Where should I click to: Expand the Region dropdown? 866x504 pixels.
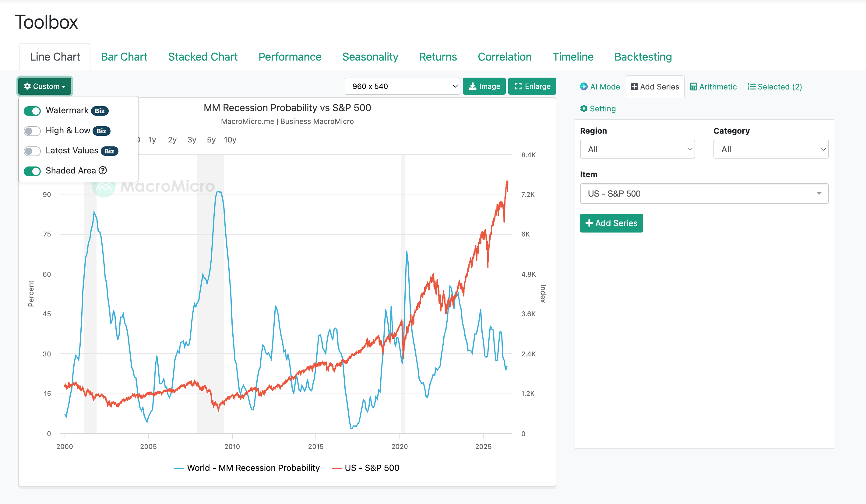coord(638,149)
